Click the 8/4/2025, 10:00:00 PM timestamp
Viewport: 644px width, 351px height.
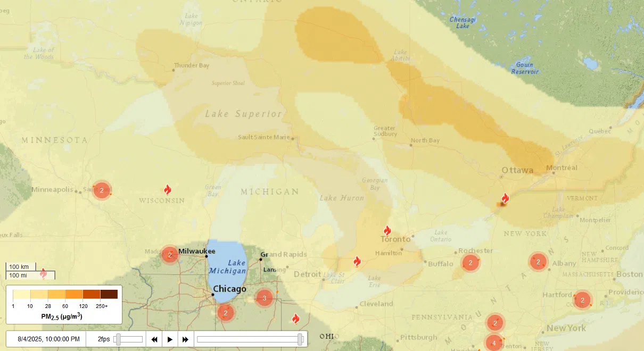49,339
